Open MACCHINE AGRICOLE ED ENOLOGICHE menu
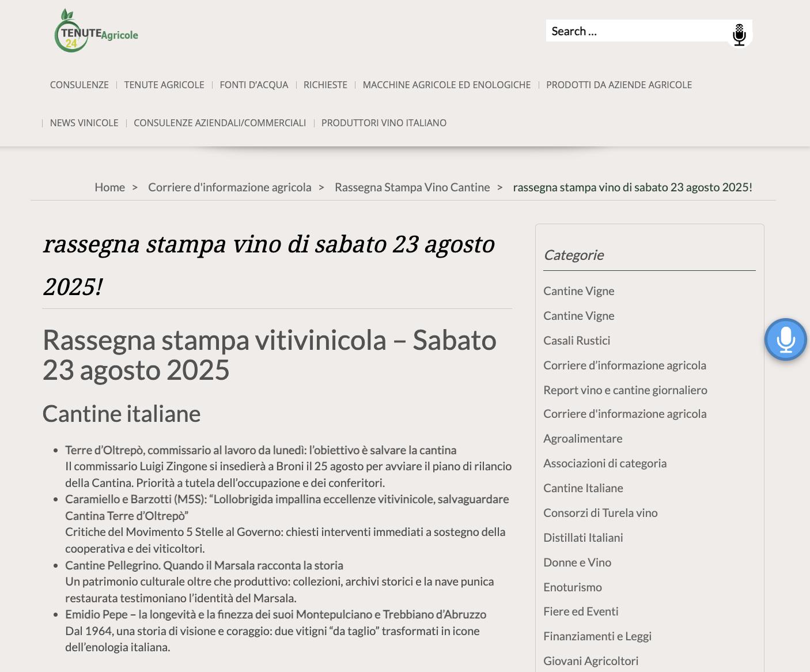This screenshot has width=810, height=672. click(446, 85)
